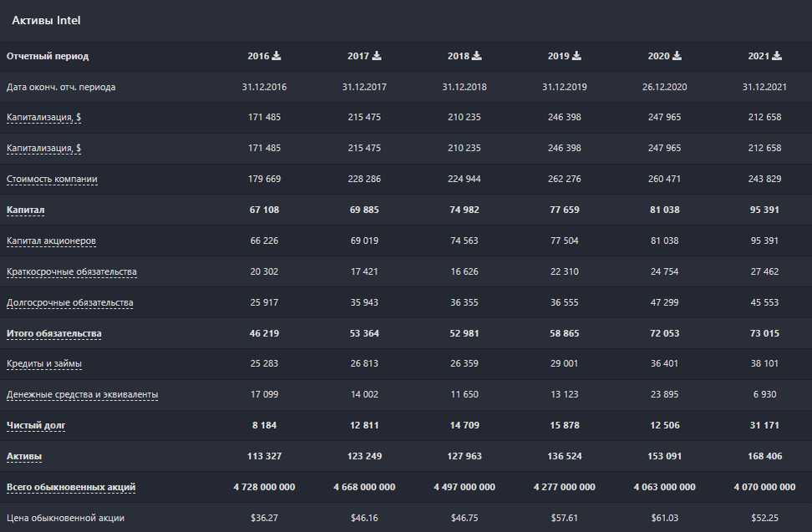Select cash value 6 930
The height and width of the screenshot is (532, 812).
coord(764,395)
